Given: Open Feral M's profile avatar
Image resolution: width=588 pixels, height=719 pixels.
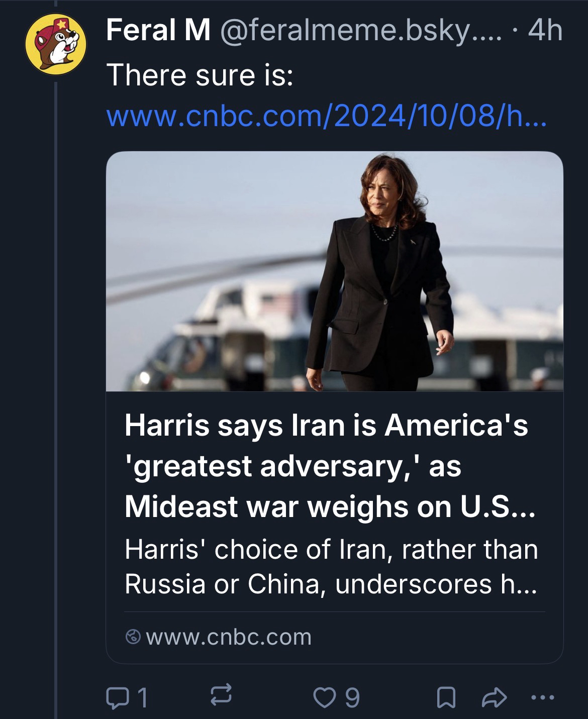Looking at the screenshot, I should (56, 46).
